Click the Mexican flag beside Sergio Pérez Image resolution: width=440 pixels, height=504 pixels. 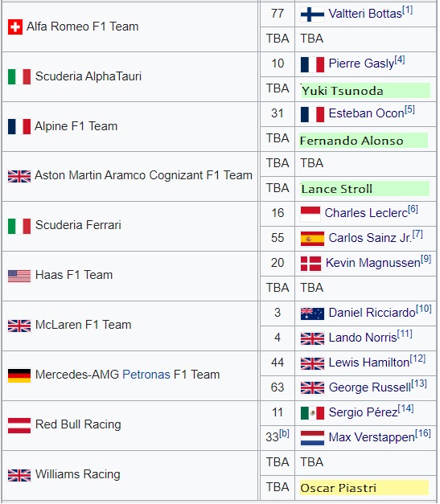pos(312,413)
